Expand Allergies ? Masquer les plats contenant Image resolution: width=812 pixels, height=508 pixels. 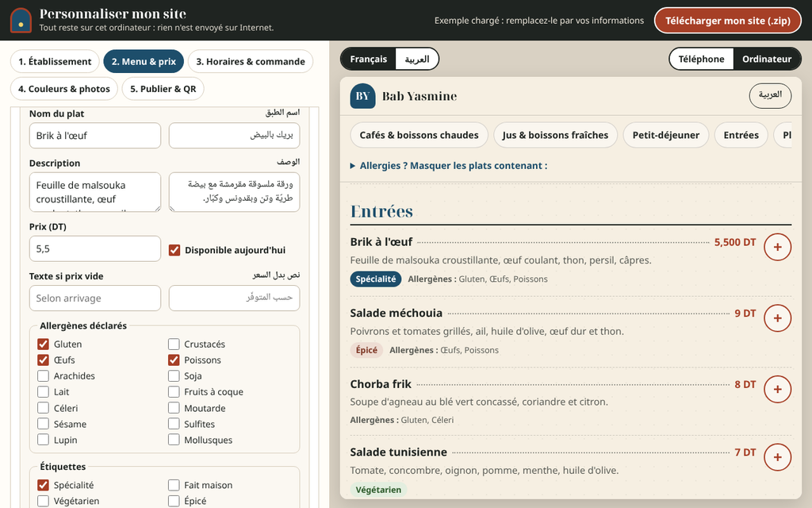[x=449, y=166]
